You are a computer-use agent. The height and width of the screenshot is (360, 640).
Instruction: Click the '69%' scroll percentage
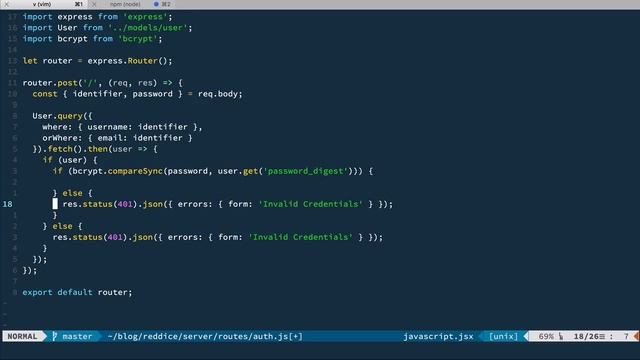pos(546,336)
